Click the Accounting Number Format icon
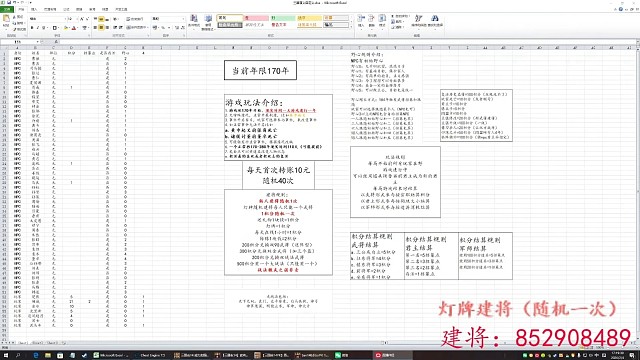Viewport: 640px width, 360px height. click(155, 28)
